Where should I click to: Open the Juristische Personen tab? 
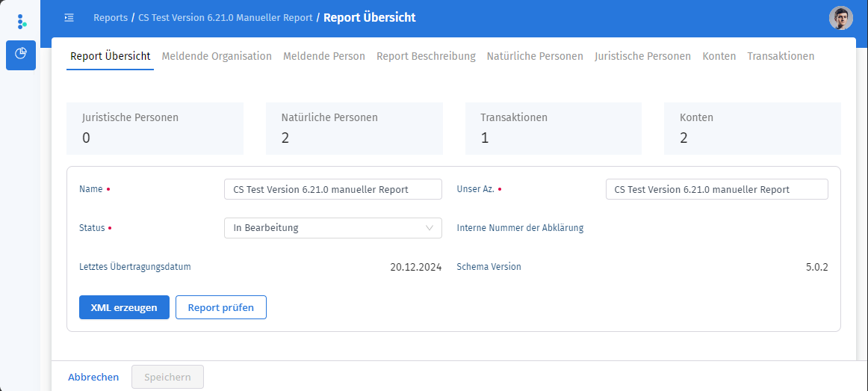click(x=642, y=56)
